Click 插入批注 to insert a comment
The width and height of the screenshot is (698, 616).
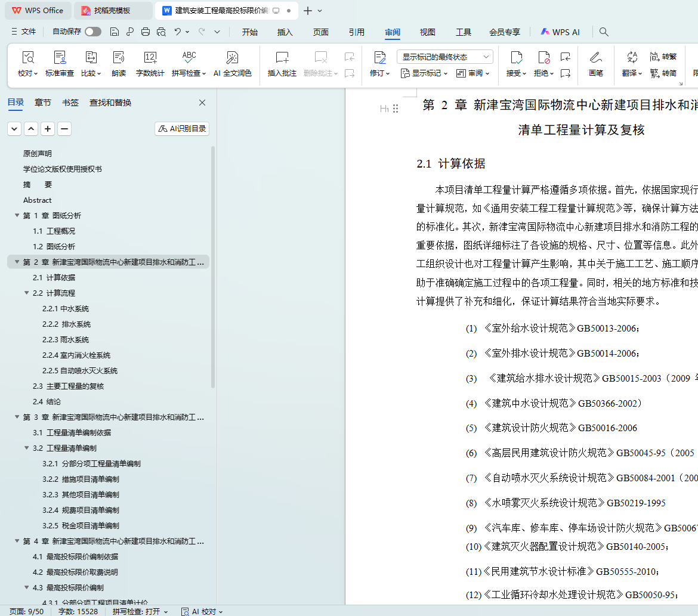pyautogui.click(x=282, y=58)
